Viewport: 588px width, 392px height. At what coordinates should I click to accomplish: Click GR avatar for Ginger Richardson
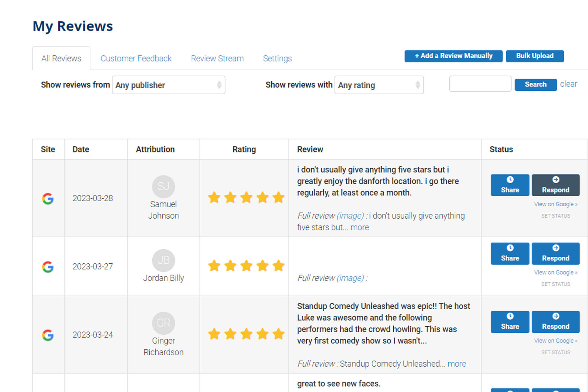[x=163, y=323]
